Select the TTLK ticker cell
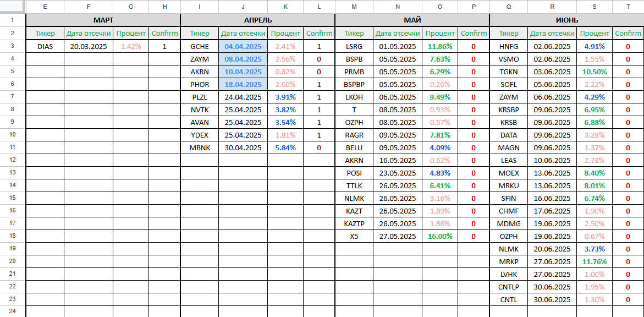Viewport: 644px width, 317px height. pos(354,186)
